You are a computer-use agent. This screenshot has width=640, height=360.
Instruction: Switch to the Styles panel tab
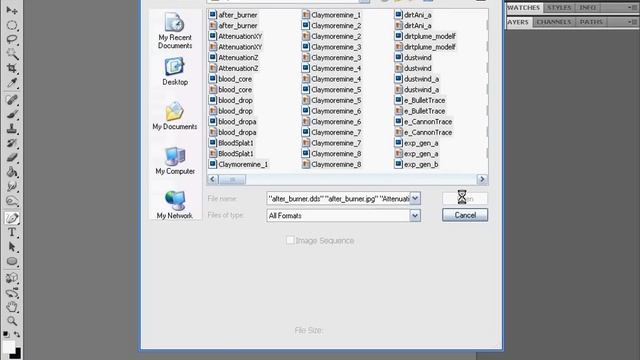click(559, 8)
